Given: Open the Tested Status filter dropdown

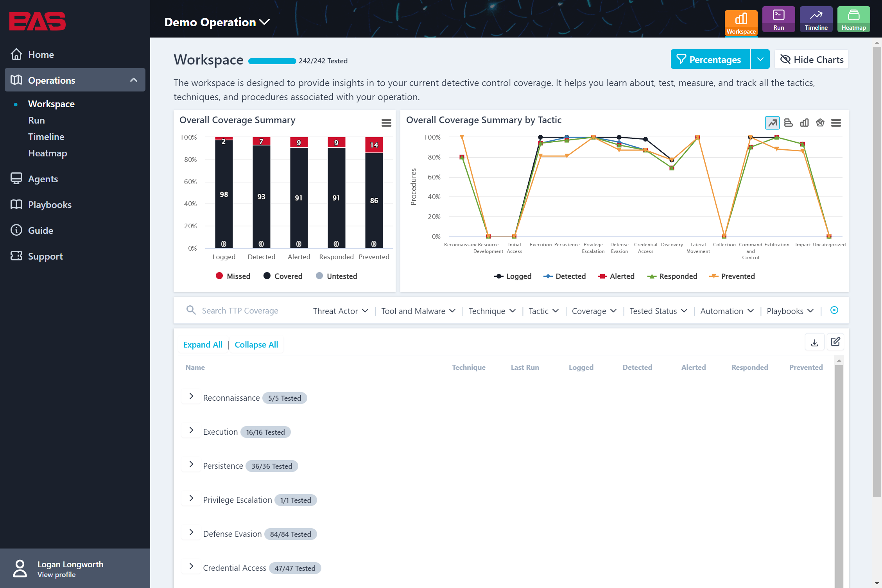Looking at the screenshot, I should point(658,311).
